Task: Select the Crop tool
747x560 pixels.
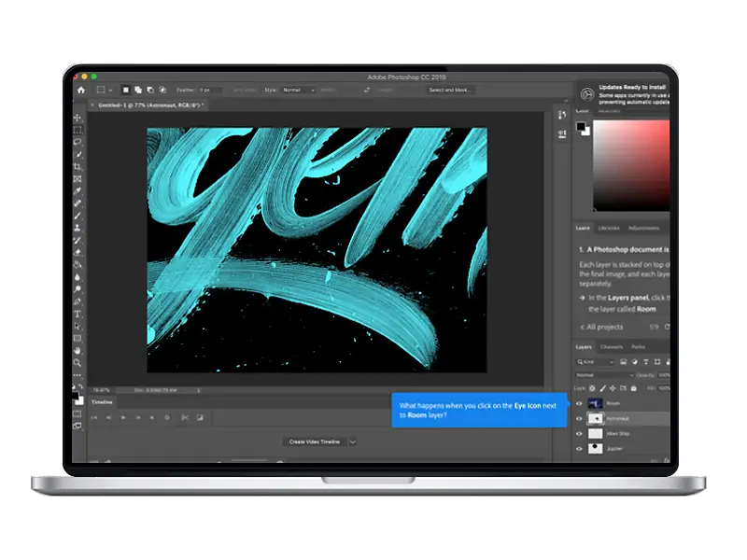Action: 78,167
